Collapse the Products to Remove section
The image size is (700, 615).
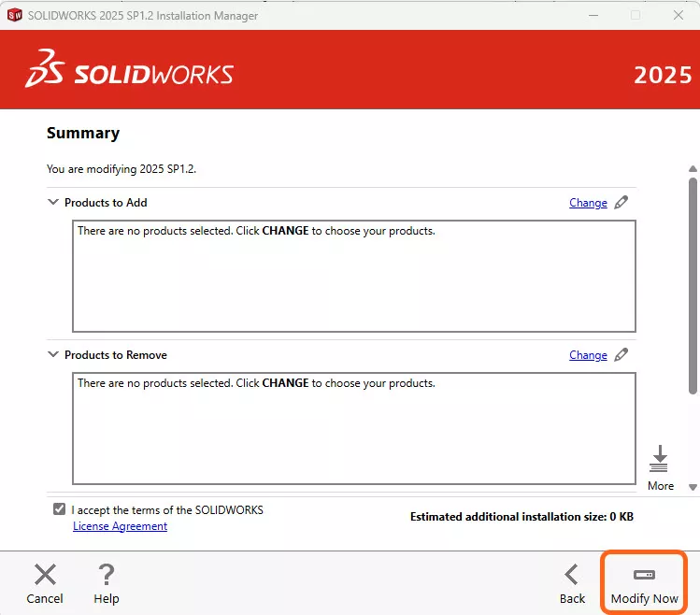(x=53, y=354)
